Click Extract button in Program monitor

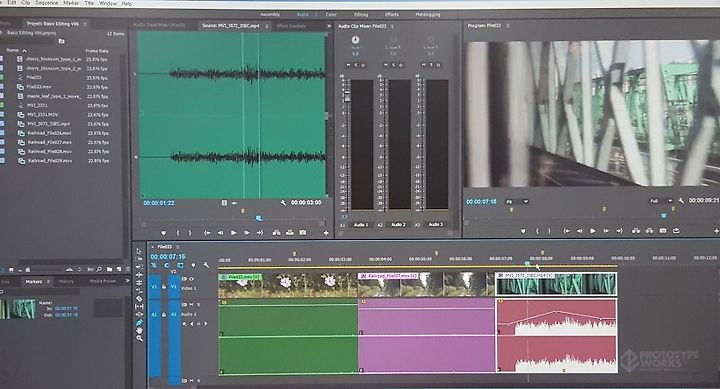point(649,231)
